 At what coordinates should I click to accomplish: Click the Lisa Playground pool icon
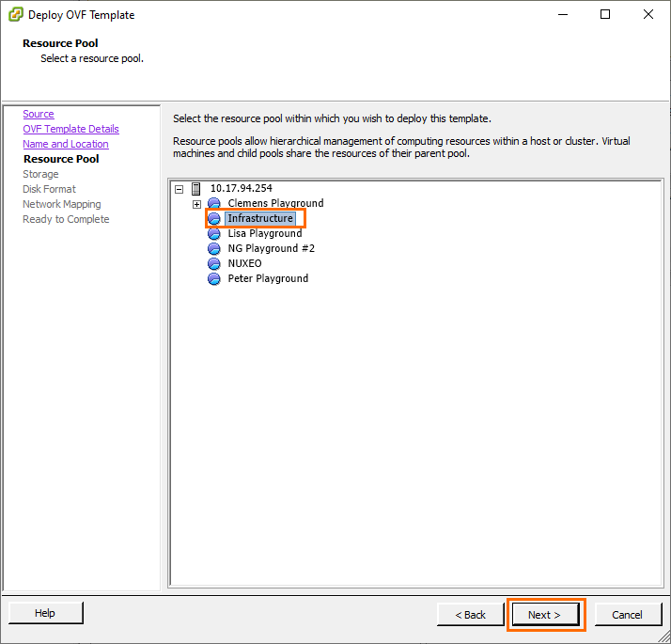point(214,234)
